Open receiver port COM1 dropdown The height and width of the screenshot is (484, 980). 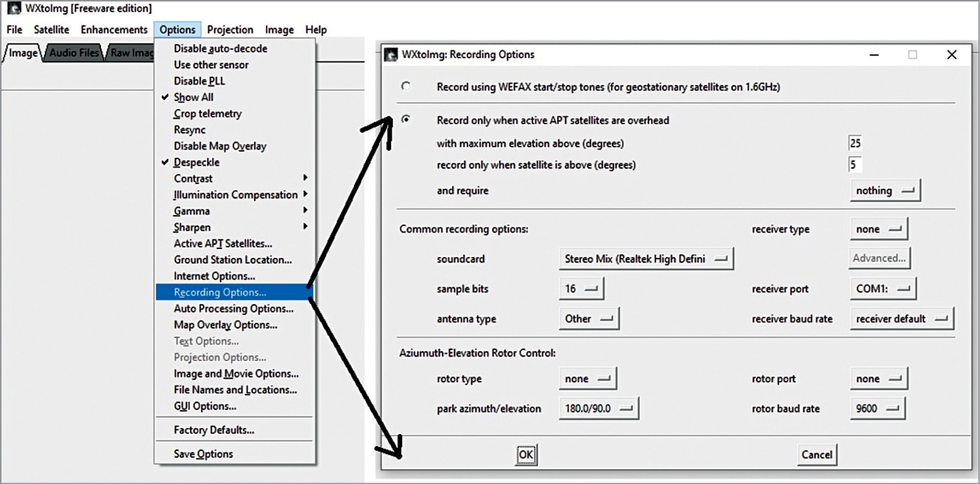(x=883, y=289)
